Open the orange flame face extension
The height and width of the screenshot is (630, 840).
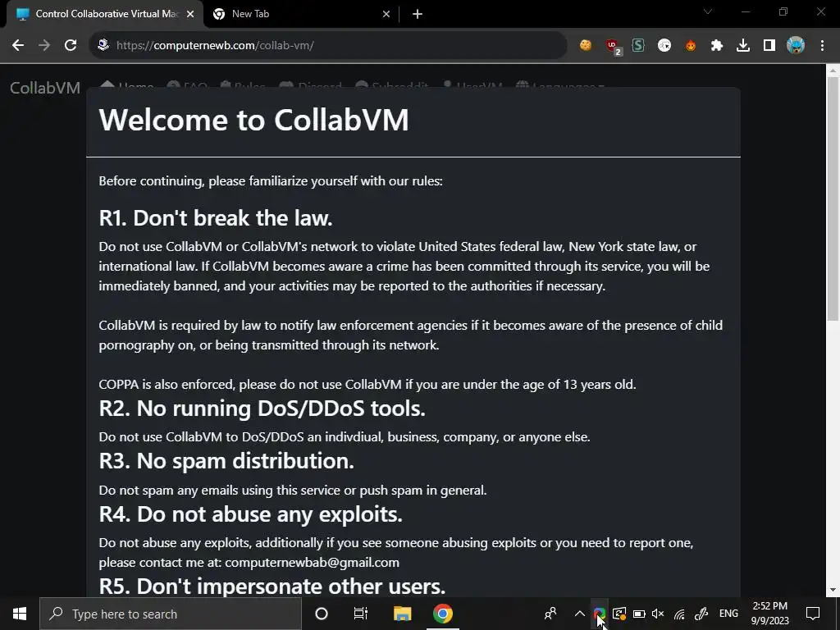(691, 46)
